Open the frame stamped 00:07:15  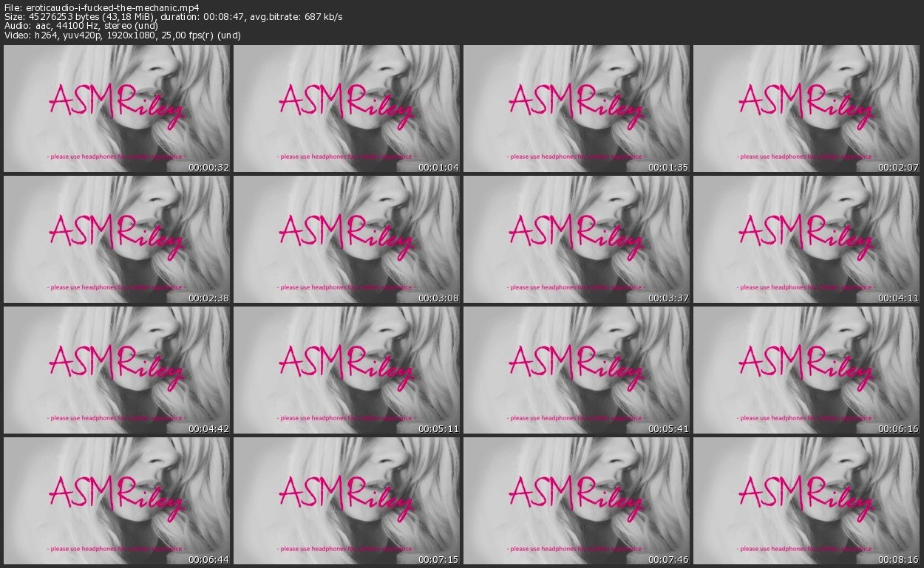pos(347,501)
